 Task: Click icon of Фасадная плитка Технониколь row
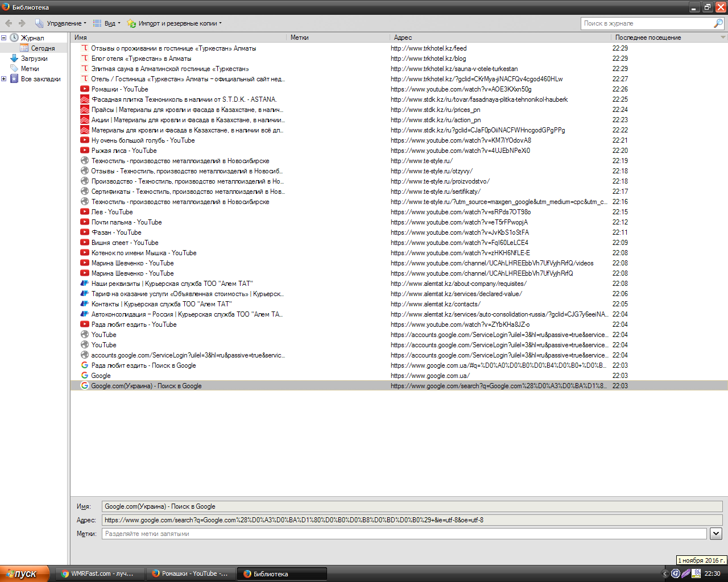[x=85, y=99]
